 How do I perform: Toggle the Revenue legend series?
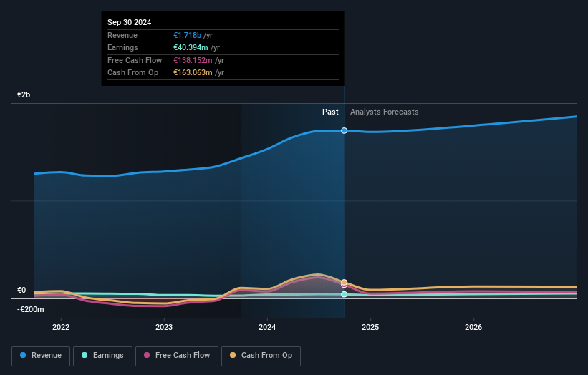(41, 356)
